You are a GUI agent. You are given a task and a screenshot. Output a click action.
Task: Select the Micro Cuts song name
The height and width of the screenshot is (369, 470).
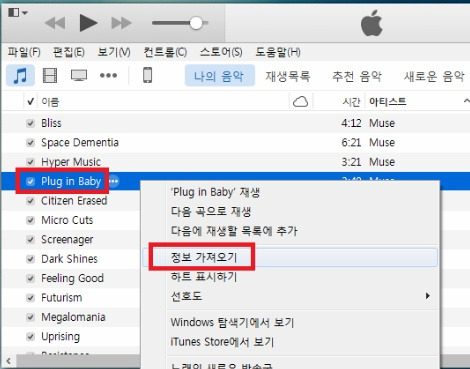(x=67, y=220)
